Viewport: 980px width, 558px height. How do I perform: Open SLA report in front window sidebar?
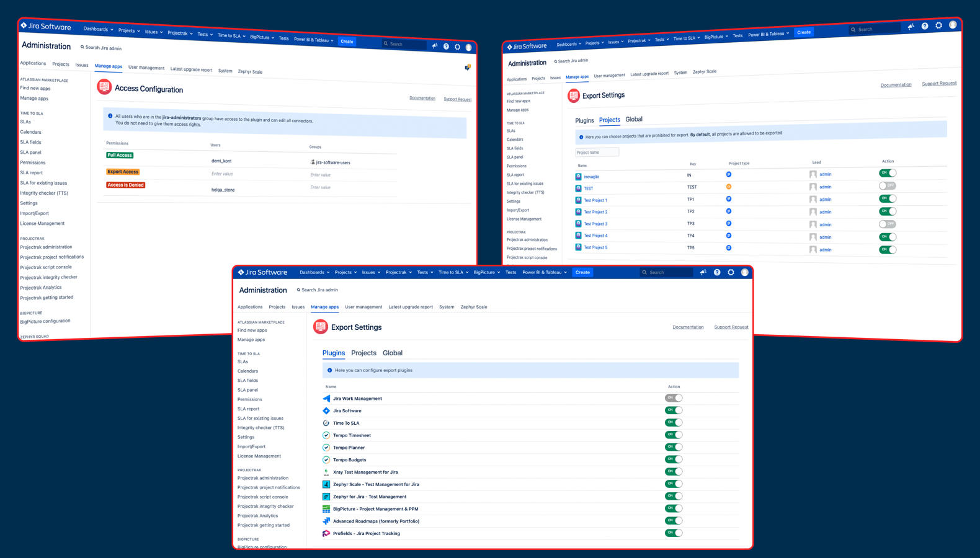249,409
